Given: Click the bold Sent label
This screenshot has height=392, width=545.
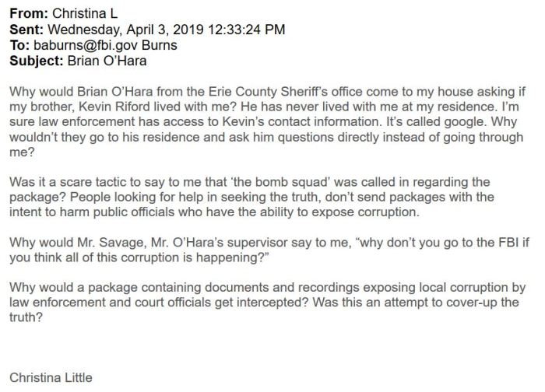Looking at the screenshot, I should coord(26,29).
